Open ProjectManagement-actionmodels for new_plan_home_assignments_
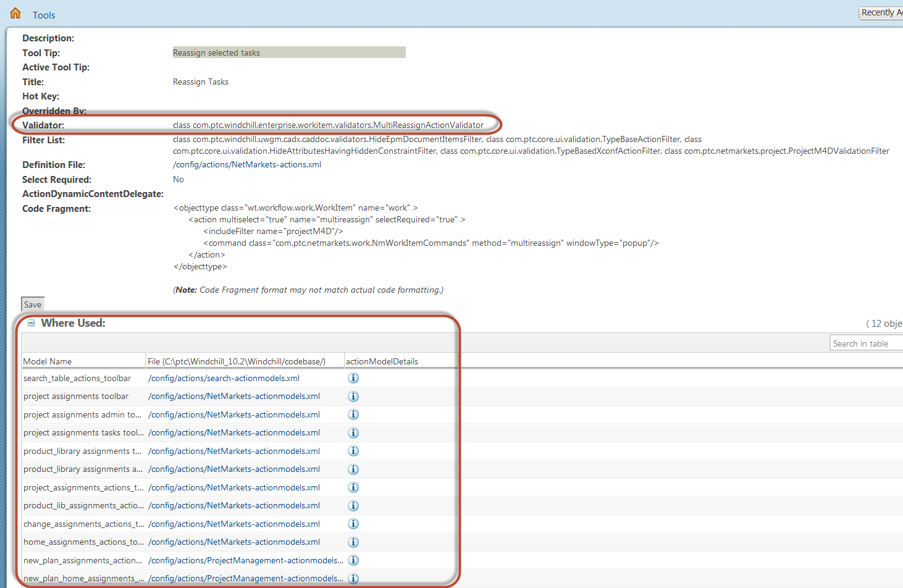This screenshot has width=903, height=588. click(245, 578)
